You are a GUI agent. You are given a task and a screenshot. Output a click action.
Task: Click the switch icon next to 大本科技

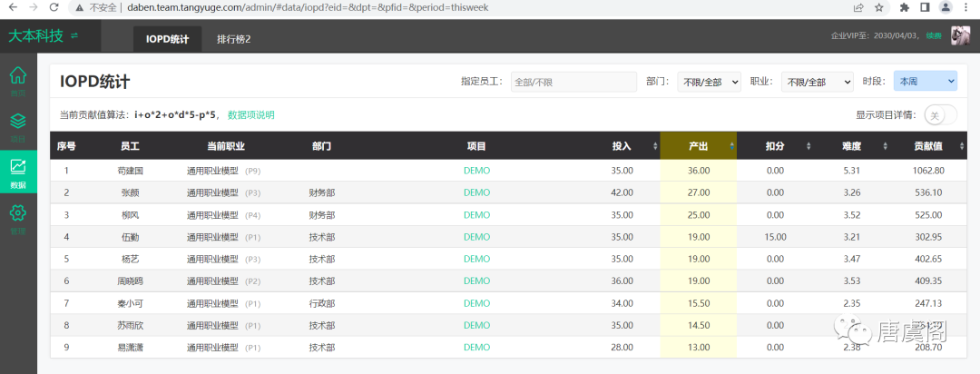click(x=74, y=35)
